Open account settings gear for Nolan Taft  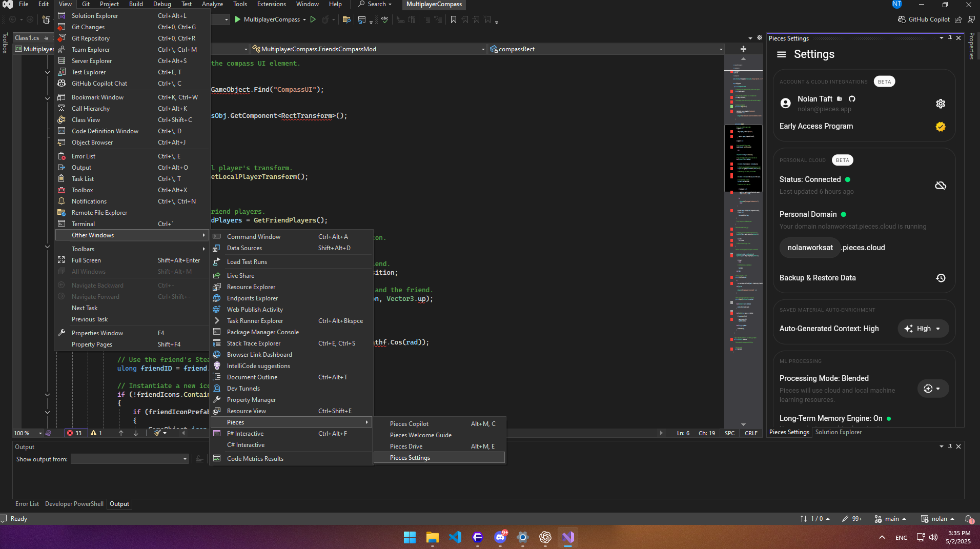click(x=940, y=104)
